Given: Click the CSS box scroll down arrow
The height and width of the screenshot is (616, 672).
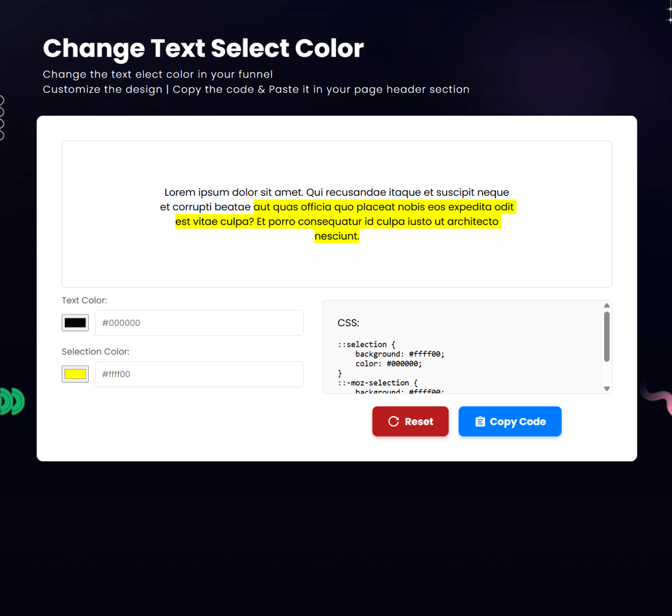Looking at the screenshot, I should (x=607, y=388).
